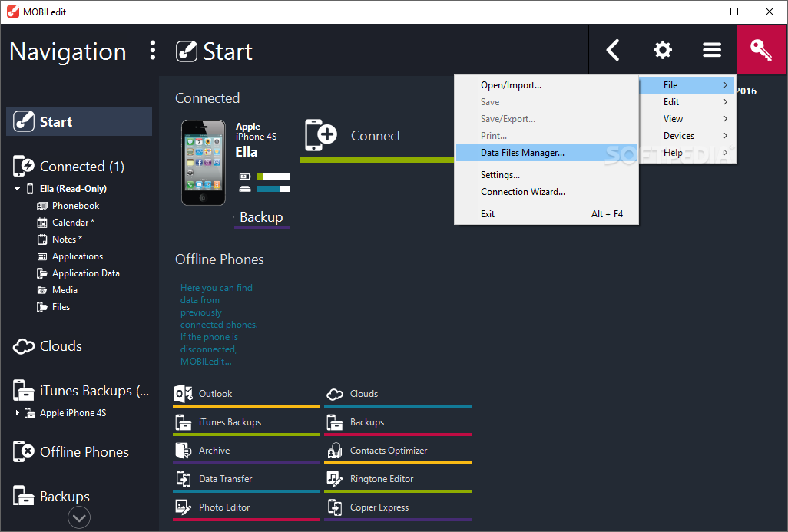
Task: Click the red key activation icon
Action: pos(761,50)
